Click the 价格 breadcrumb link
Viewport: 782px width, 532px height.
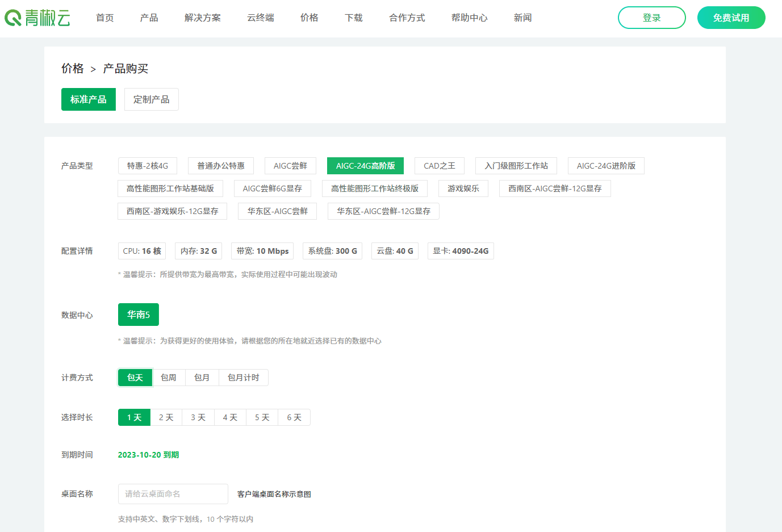(x=73, y=69)
